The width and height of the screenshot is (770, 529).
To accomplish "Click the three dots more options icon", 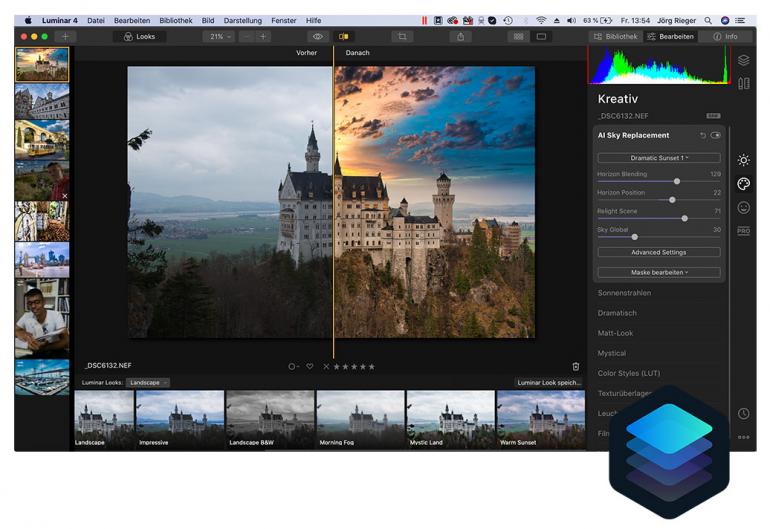I will (x=743, y=437).
